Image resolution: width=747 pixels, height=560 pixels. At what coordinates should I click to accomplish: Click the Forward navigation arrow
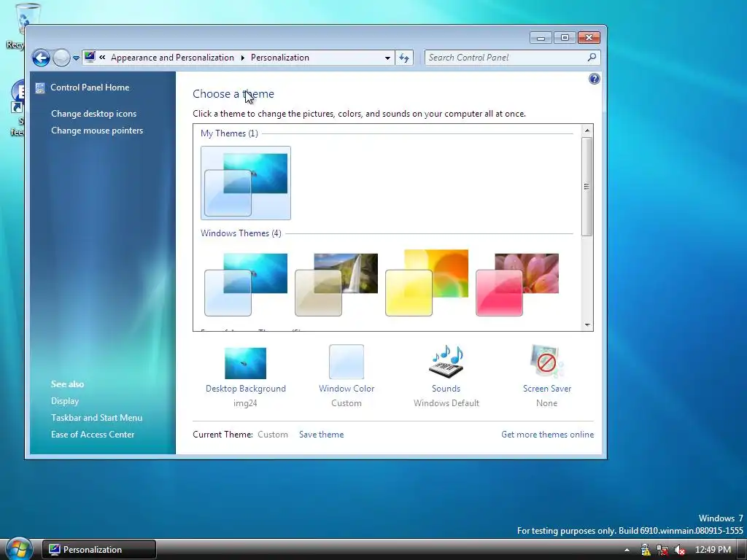coord(61,58)
